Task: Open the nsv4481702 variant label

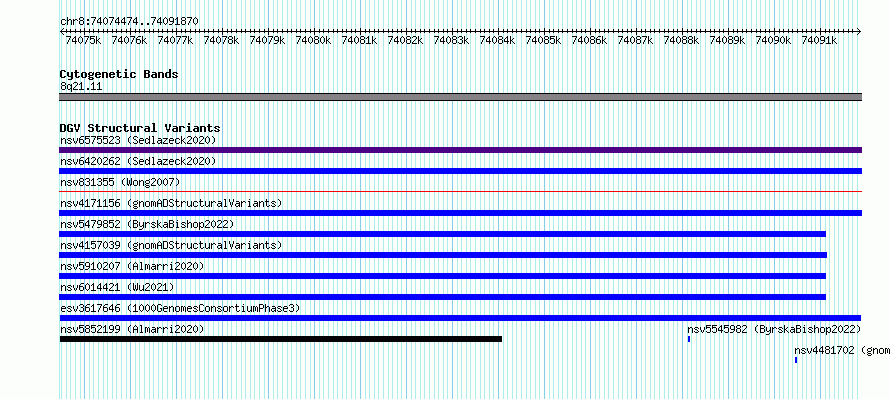Action: [842, 350]
